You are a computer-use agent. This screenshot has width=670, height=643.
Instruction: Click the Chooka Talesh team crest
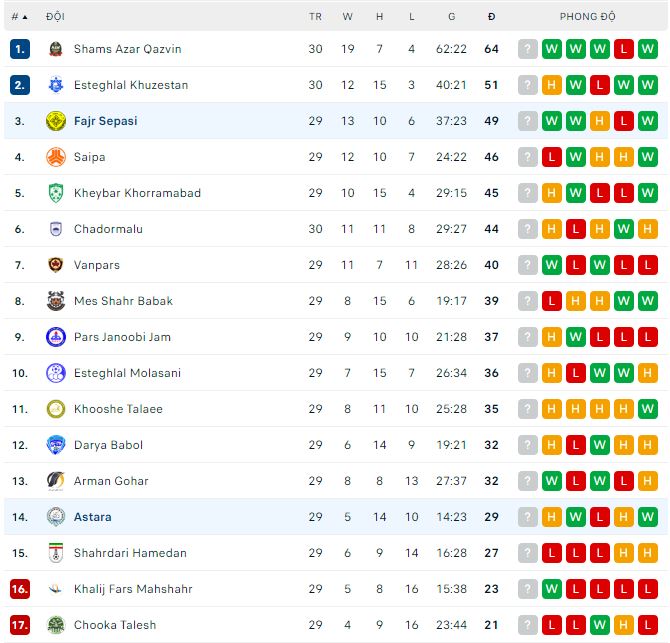pos(56,625)
